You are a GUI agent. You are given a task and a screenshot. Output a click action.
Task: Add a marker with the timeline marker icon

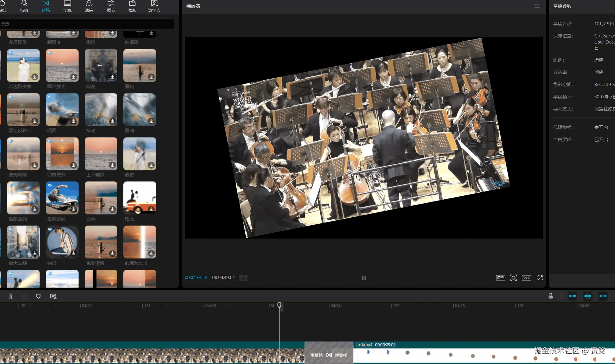click(x=38, y=296)
